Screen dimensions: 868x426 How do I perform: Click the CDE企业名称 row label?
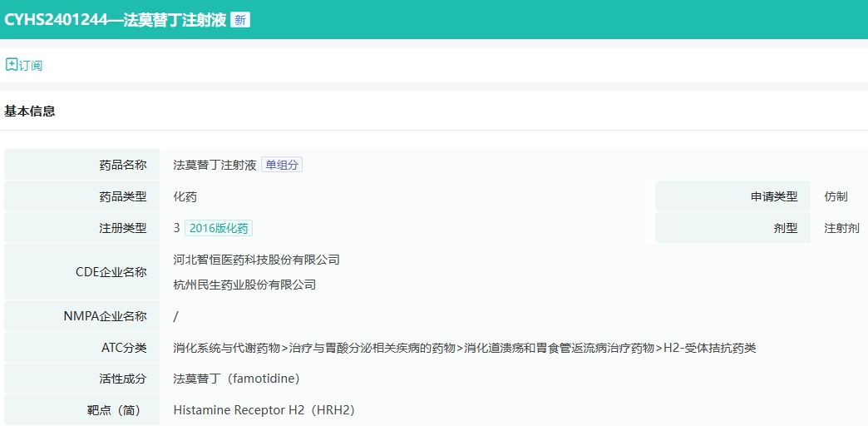(x=111, y=272)
